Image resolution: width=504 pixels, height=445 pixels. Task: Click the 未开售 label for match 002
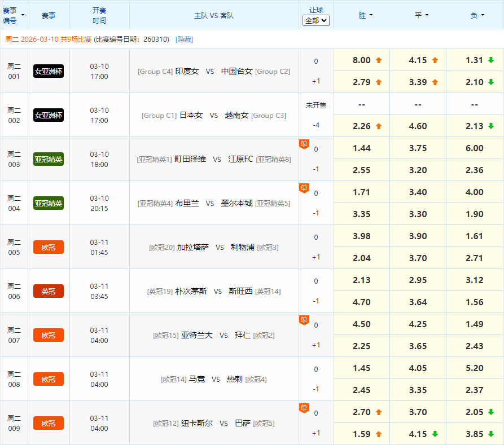[x=316, y=105]
